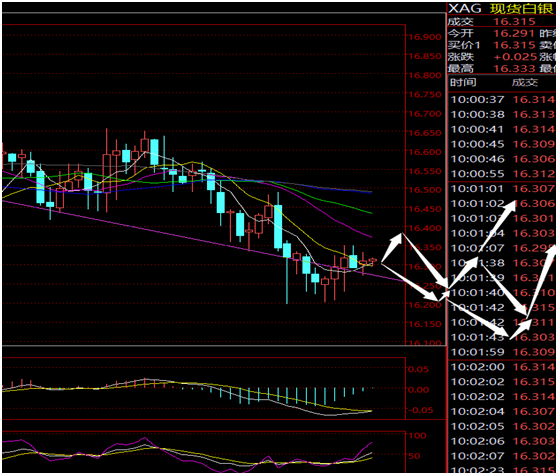Click the 成交 column header of tick list
The height and width of the screenshot is (475, 558).
click(x=525, y=83)
